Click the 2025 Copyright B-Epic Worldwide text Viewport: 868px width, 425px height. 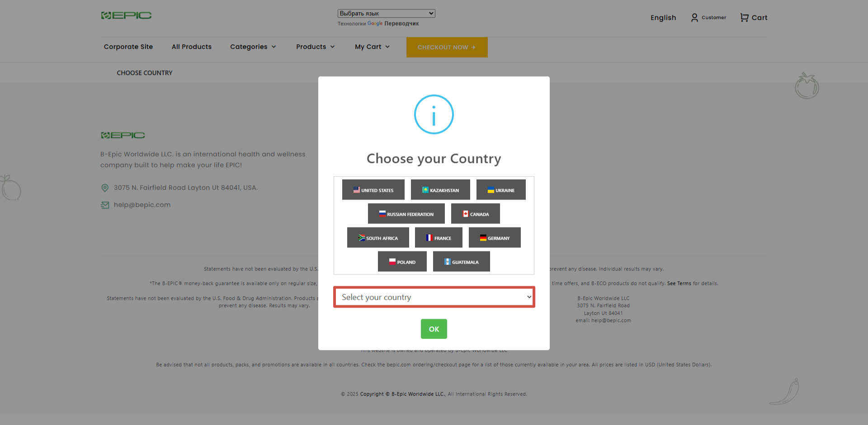[434, 394]
